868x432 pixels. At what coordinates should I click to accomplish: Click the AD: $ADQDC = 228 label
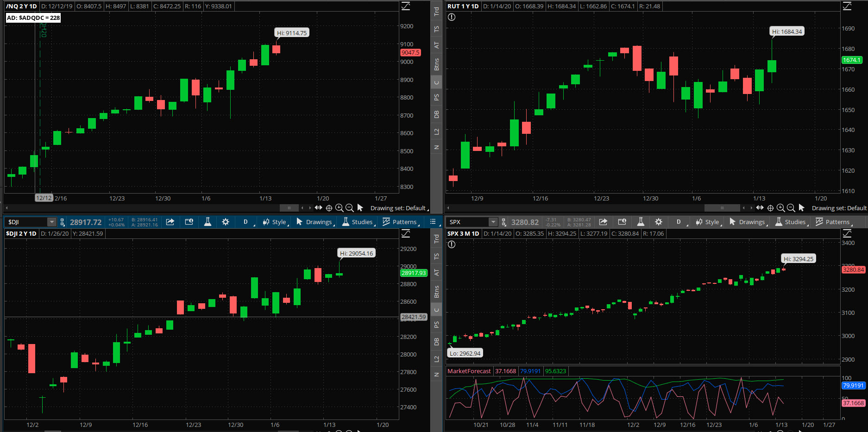click(33, 18)
